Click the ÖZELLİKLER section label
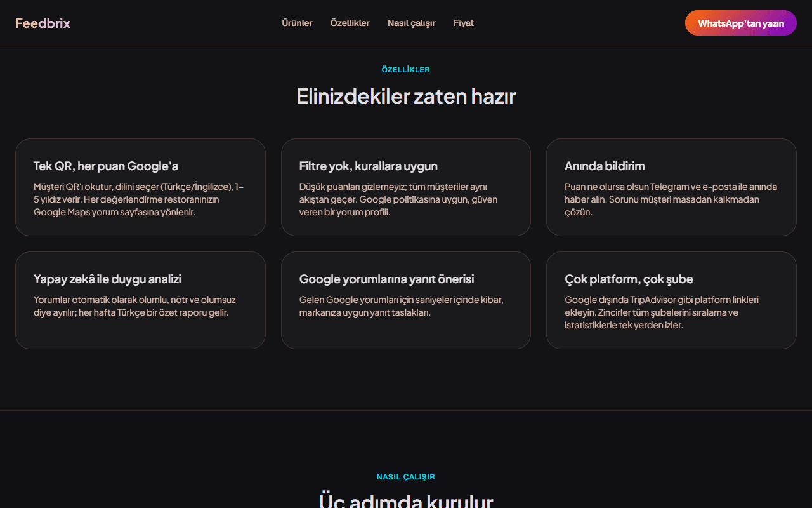Screen dimensions: 812x508 [x=406, y=70]
